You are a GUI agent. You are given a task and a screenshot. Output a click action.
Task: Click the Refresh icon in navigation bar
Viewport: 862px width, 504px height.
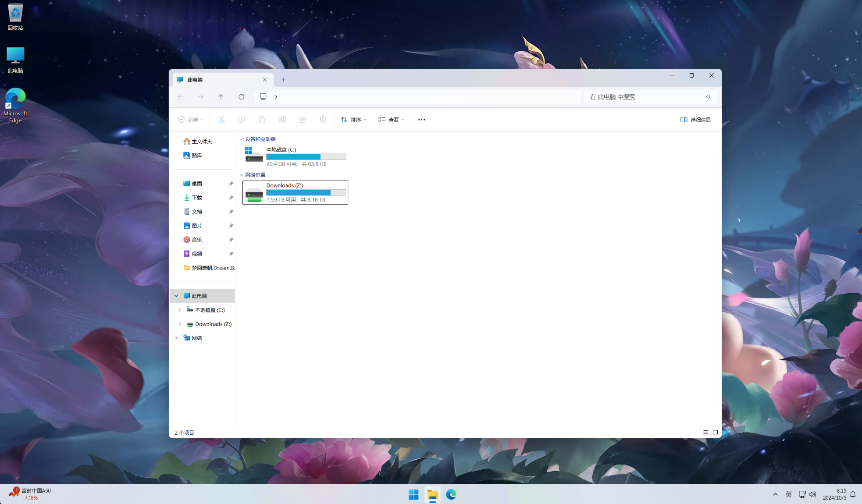pos(241,97)
